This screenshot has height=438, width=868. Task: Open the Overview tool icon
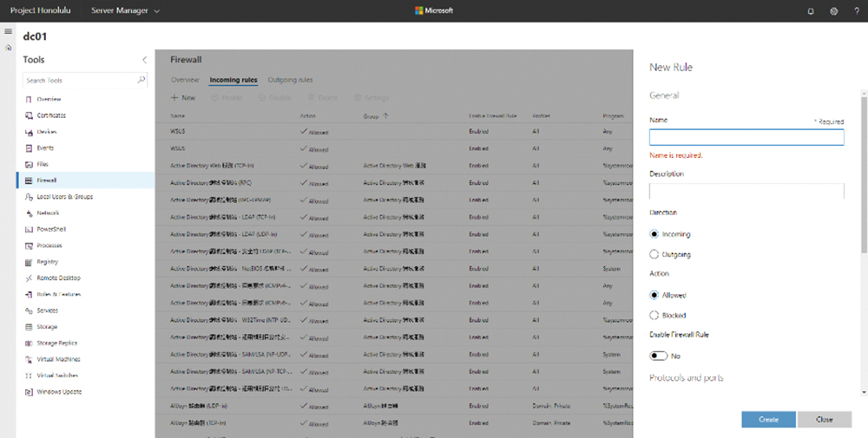coord(29,100)
